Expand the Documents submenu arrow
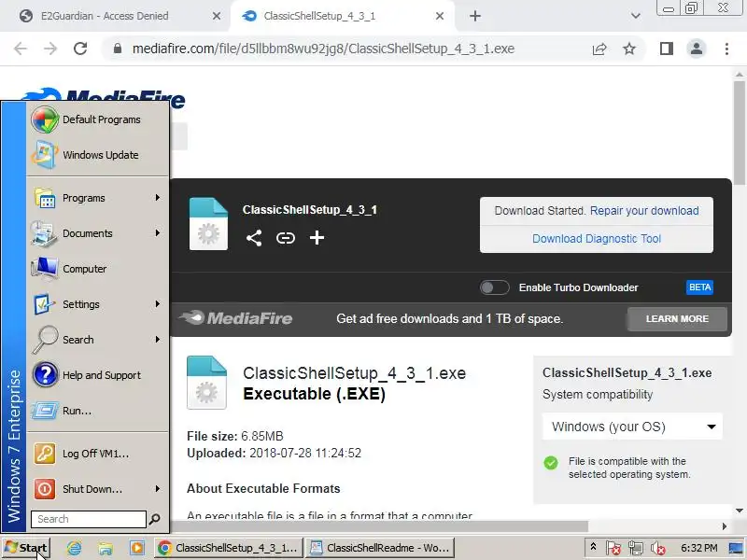This screenshot has height=560, width=747. pyautogui.click(x=157, y=232)
